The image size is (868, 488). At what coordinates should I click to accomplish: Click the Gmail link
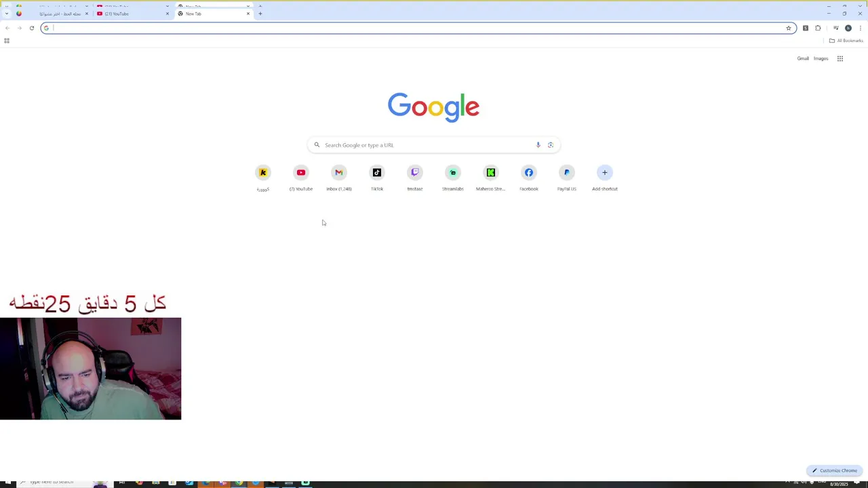803,58
